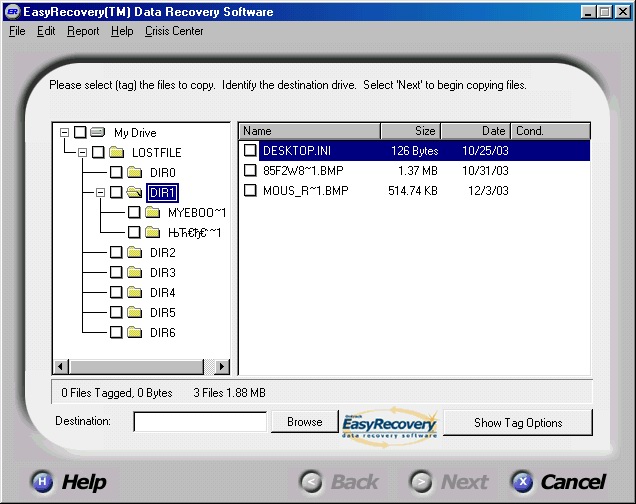The image size is (636, 504).
Task: Collapse the LOSTFILE tree node
Action: click(83, 152)
